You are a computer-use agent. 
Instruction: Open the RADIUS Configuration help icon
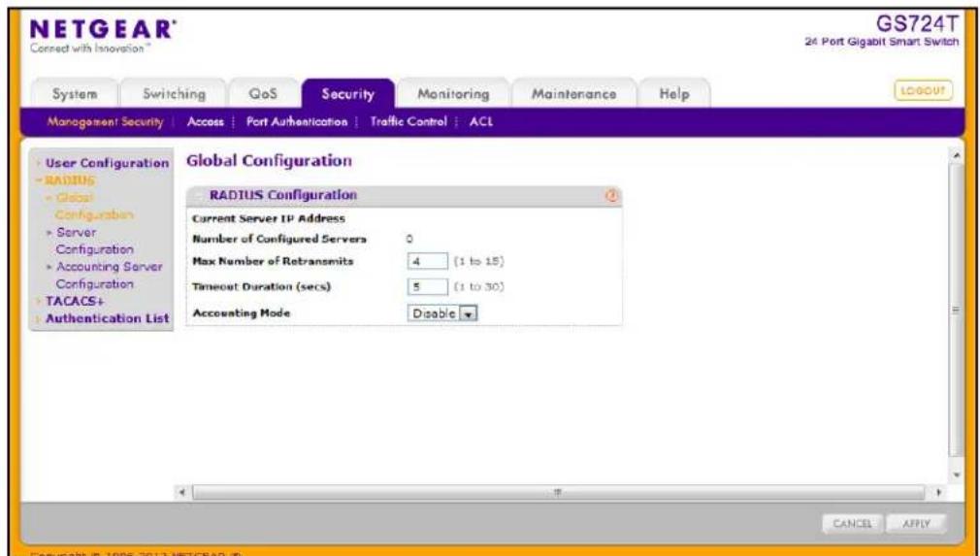[612, 196]
